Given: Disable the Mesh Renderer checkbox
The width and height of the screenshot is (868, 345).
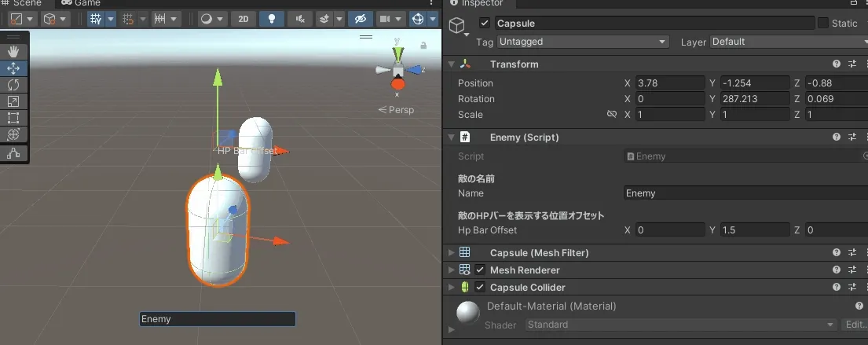Looking at the screenshot, I should click(x=480, y=270).
